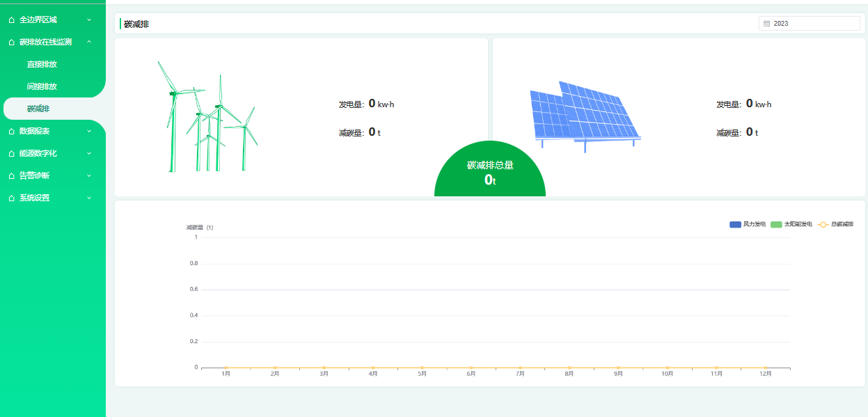This screenshot has width=868, height=417.
Task: Collapse 碳排放在线监测 using its up chevron
Action: (89, 42)
